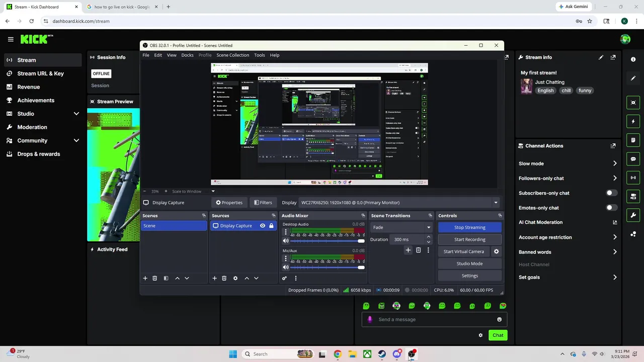Adjust Desktop Audio volume slider
Image resolution: width=644 pixels, height=362 pixels.
click(327, 241)
